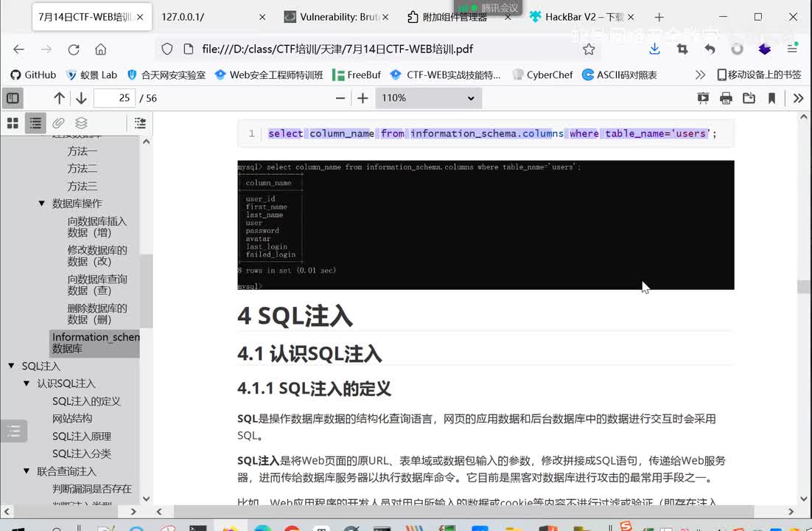
Task: Go to previous PDF page arrow
Action: [x=59, y=98]
